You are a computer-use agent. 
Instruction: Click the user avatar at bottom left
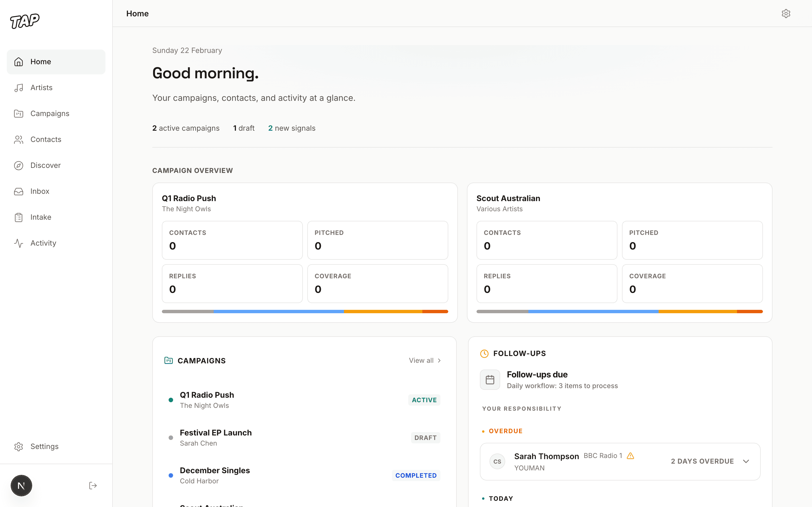coord(21,485)
